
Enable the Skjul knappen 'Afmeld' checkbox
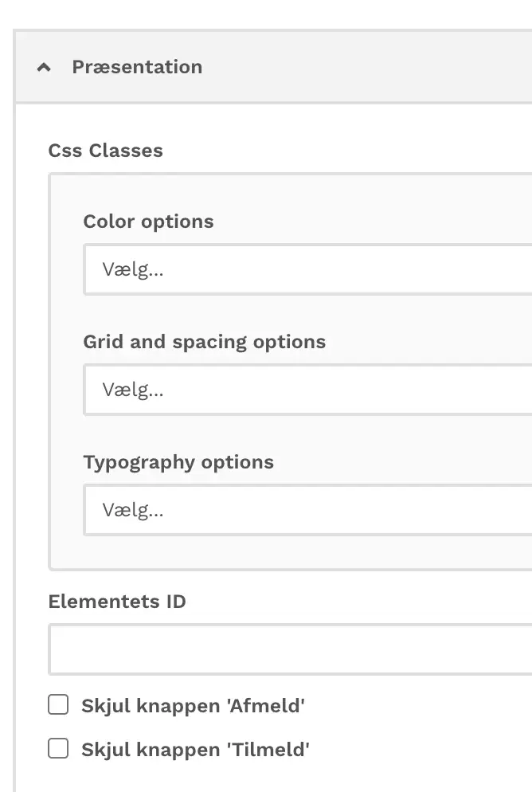pos(58,704)
